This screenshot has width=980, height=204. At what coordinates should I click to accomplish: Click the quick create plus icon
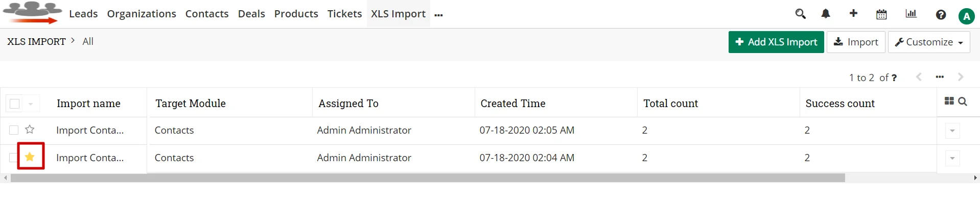point(853,14)
